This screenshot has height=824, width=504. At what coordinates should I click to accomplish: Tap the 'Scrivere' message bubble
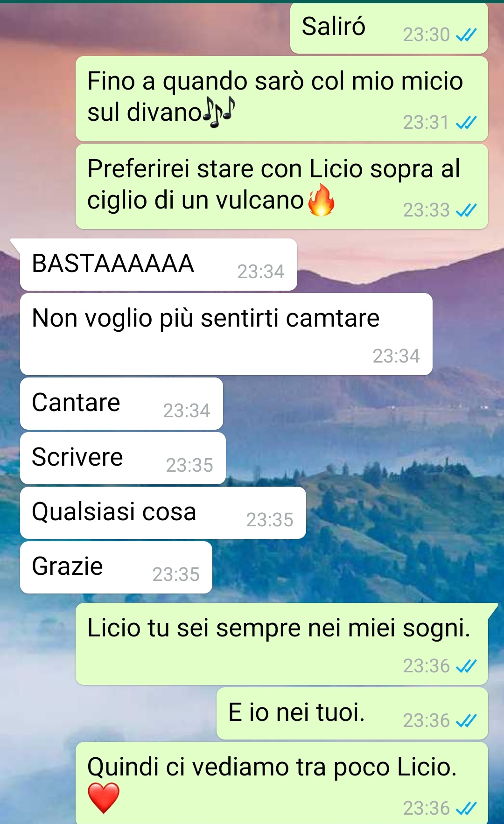[x=123, y=458]
